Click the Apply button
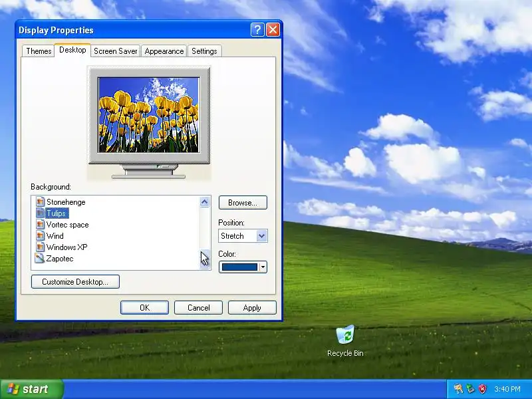The image size is (532, 399). (252, 308)
